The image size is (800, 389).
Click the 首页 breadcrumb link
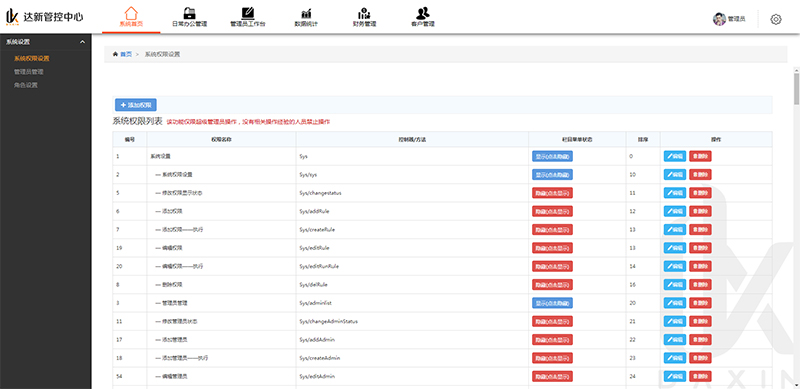pos(126,54)
